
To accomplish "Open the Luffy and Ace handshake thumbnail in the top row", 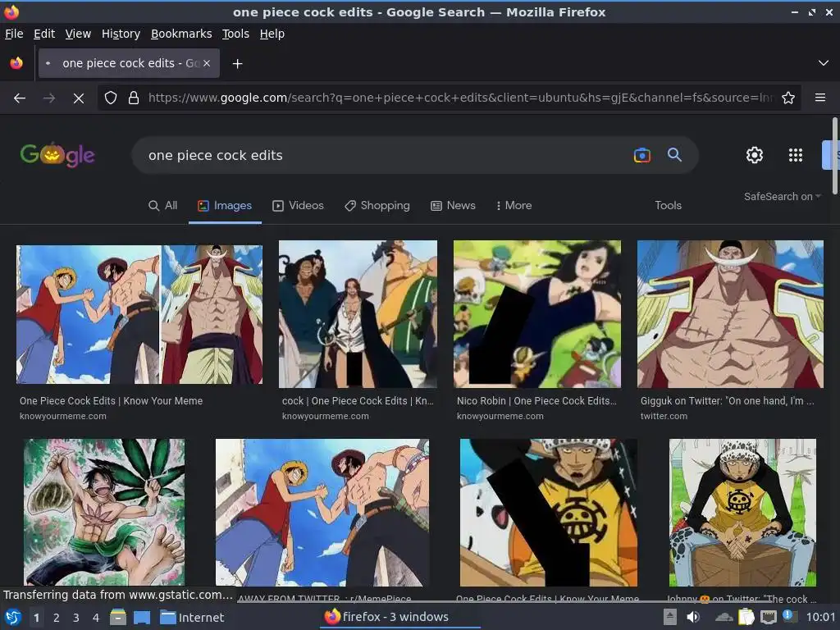I will tap(139, 314).
